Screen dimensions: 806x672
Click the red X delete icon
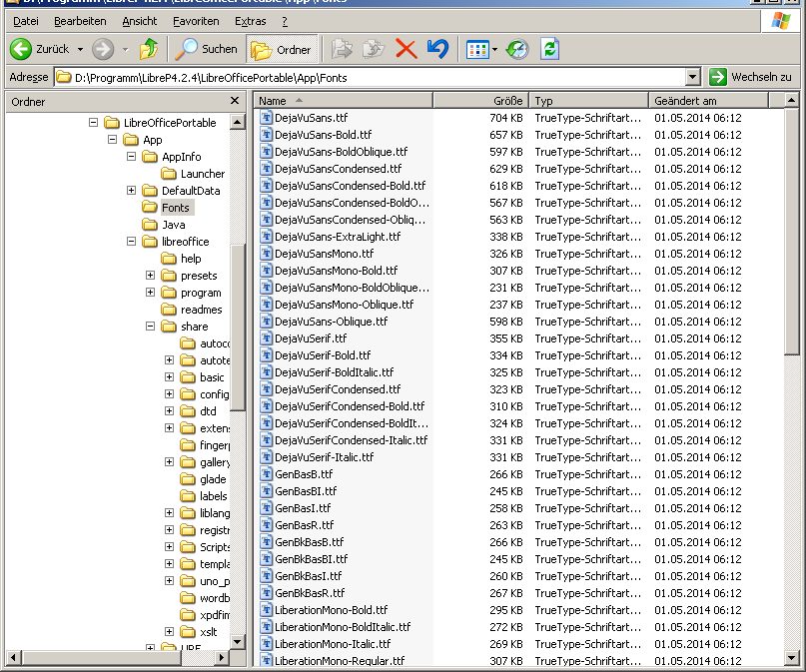406,49
